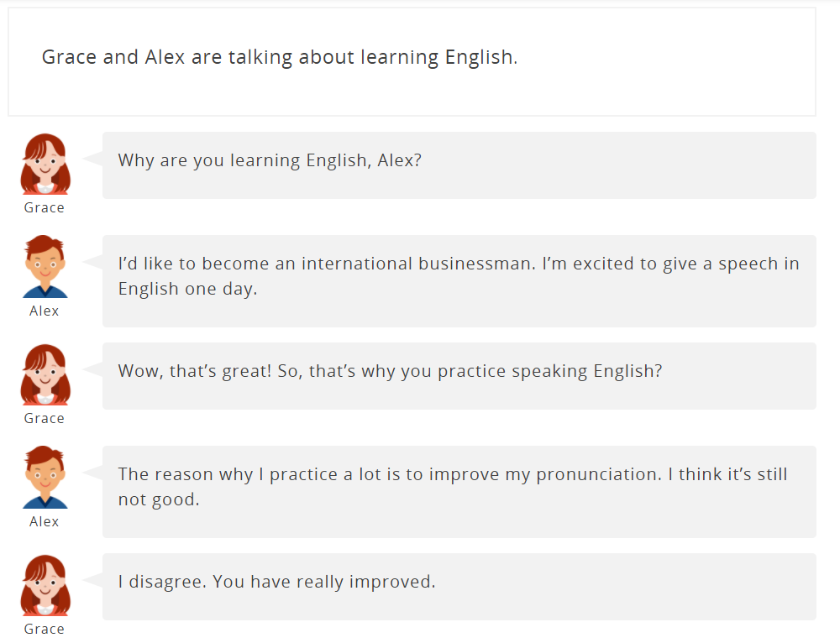Click Grace's avatar beside the 'Wow, that's great' message
840x643 pixels.
point(45,374)
